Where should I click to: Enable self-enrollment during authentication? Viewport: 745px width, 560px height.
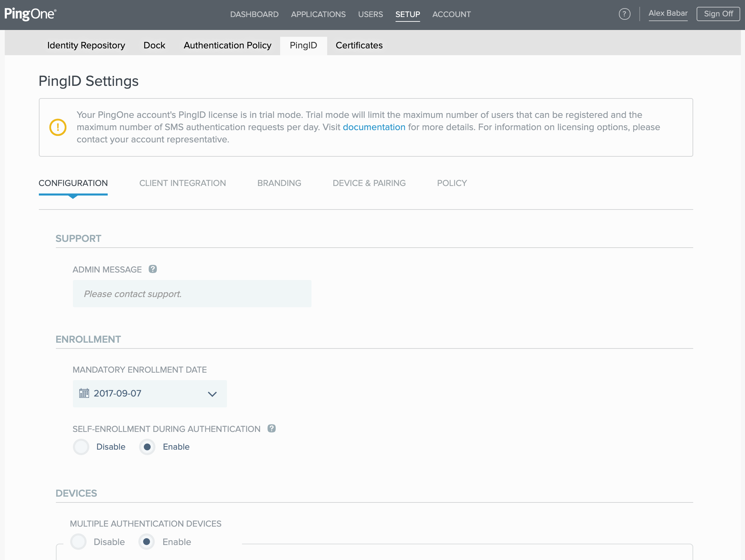[147, 447]
